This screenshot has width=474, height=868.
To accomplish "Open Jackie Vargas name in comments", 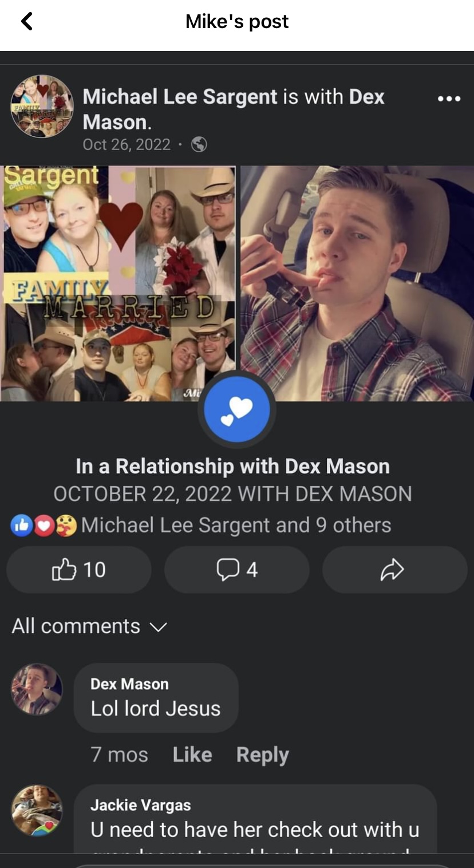I will click(140, 805).
